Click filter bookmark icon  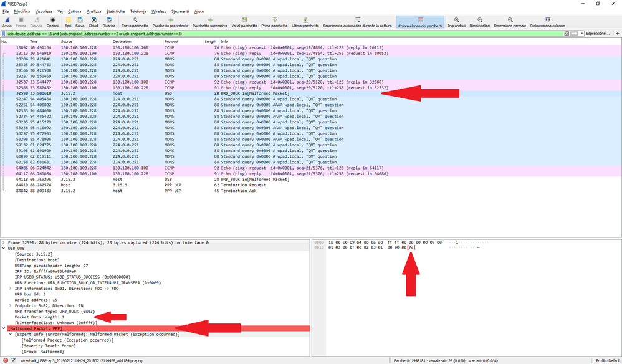[4, 34]
